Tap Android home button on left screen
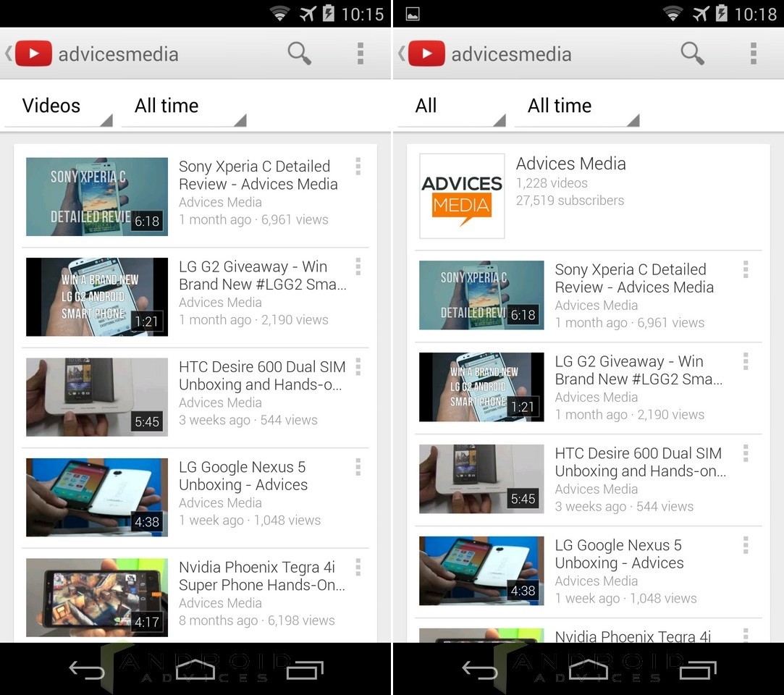784x695 pixels. [195, 670]
